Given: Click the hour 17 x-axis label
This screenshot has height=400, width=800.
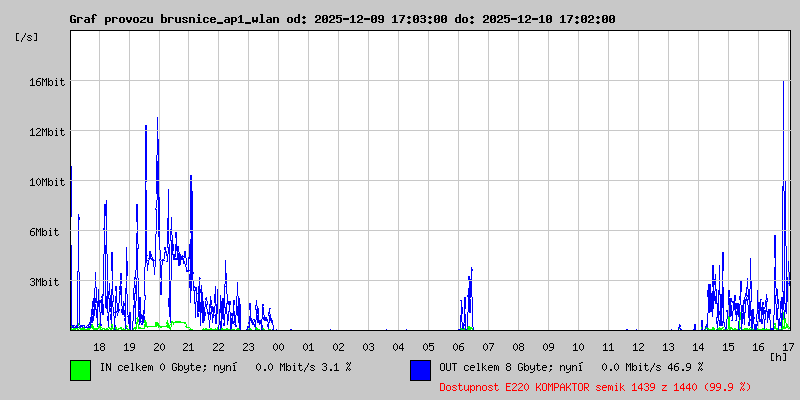Looking at the screenshot, I should [x=787, y=347].
